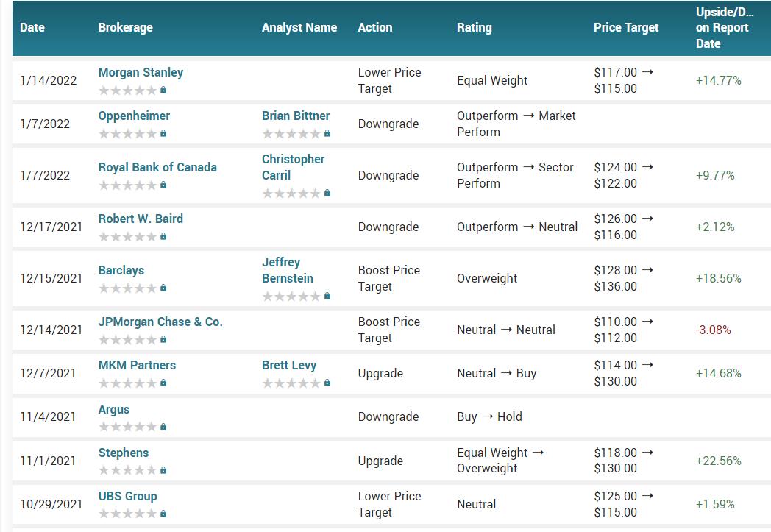The width and height of the screenshot is (771, 532).
Task: Select the +18.56% upside value
Action: [x=718, y=278]
